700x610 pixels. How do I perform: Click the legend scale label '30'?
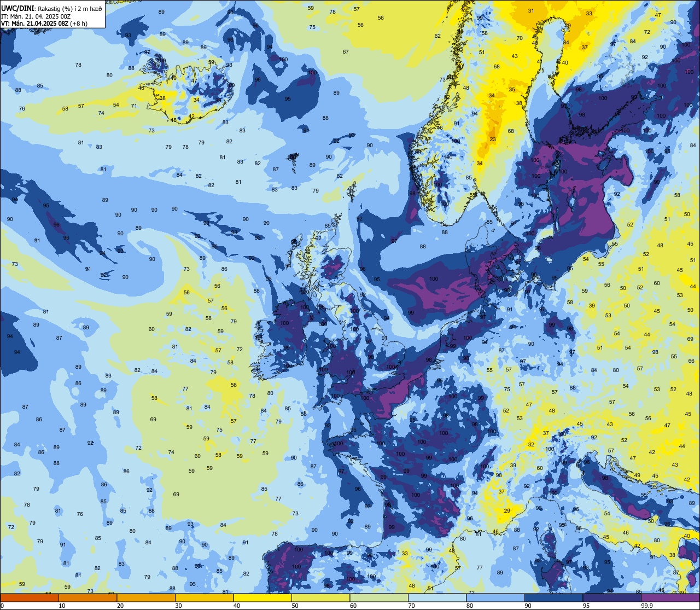click(179, 606)
